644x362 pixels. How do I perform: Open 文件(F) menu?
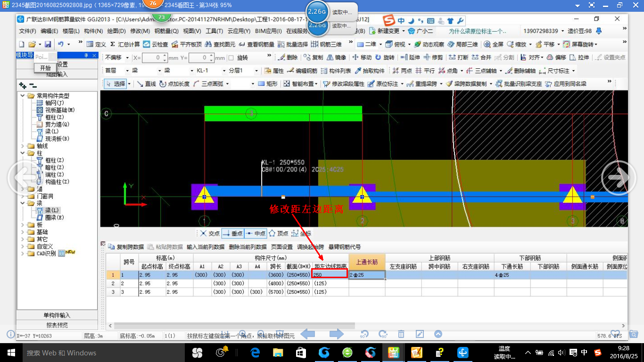tap(28, 31)
